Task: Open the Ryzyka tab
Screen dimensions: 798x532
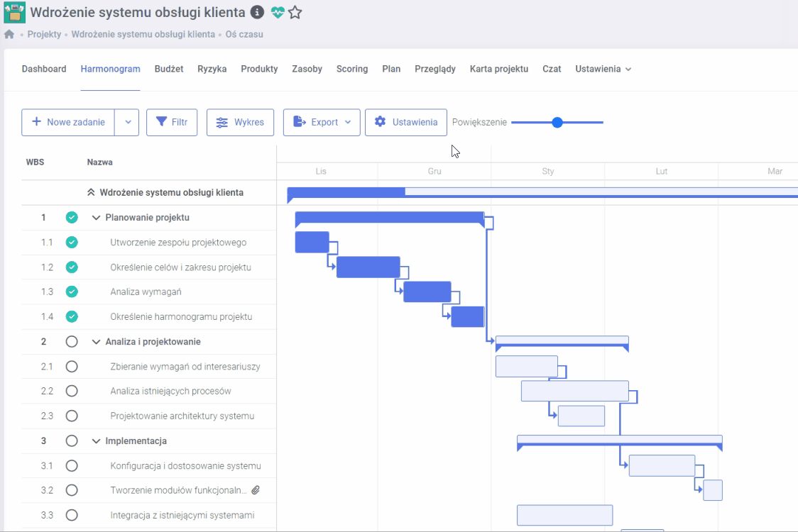Action: tap(212, 69)
